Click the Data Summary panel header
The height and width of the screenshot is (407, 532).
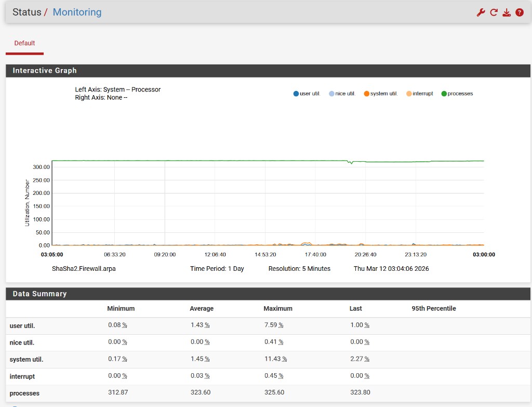click(40, 294)
